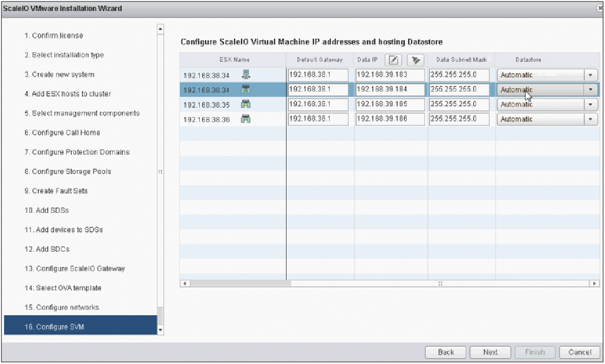Click the Back button

[x=446, y=352]
